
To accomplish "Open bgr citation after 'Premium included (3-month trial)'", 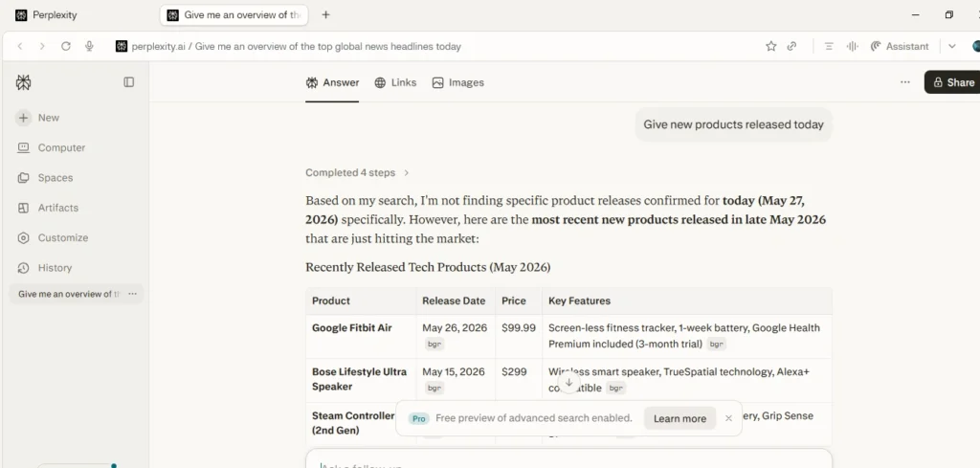I will click(716, 345).
